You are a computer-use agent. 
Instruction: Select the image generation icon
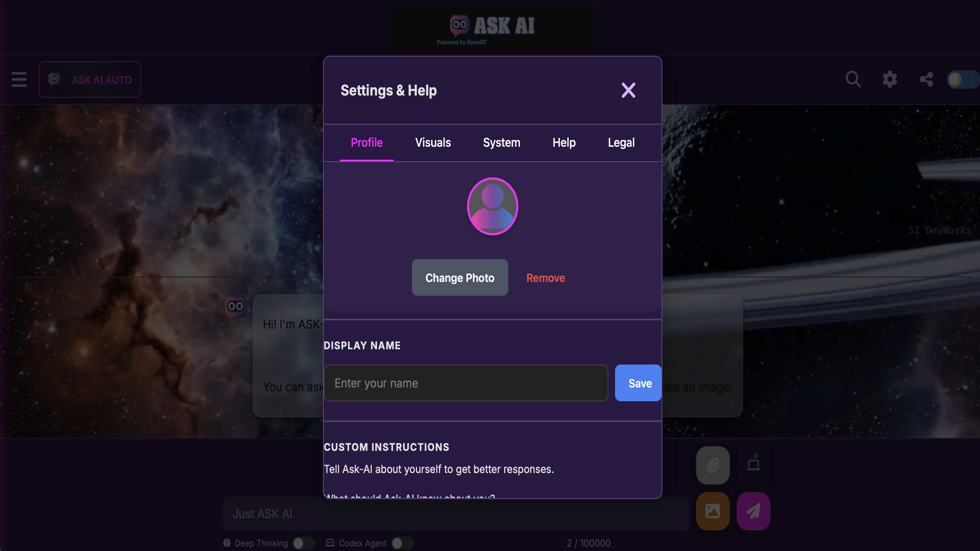point(712,511)
